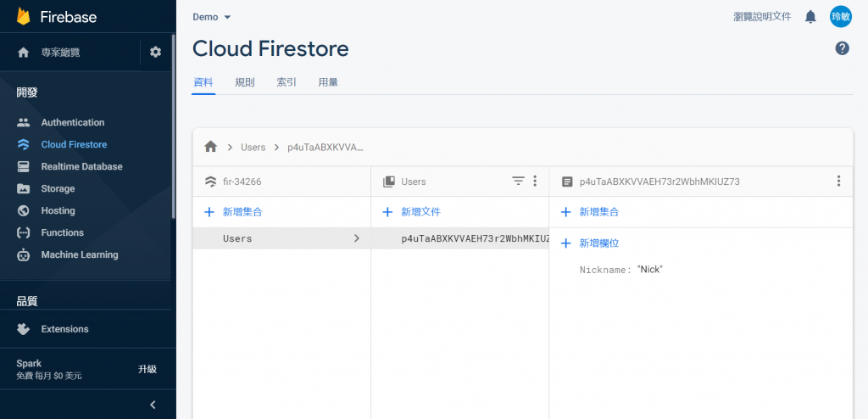Click the Machine Learning robot icon
The width and height of the screenshot is (868, 419).
point(23,255)
